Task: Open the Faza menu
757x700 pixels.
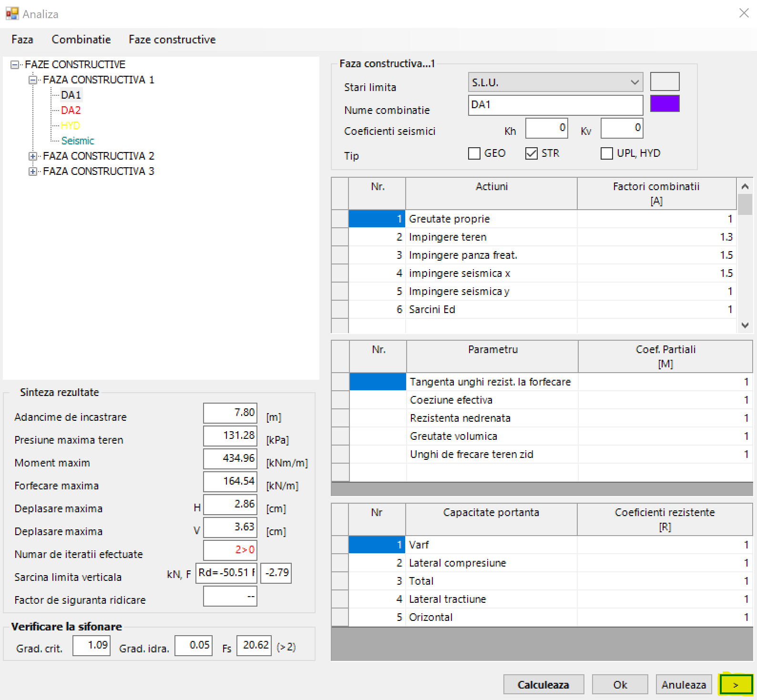Action: [22, 40]
